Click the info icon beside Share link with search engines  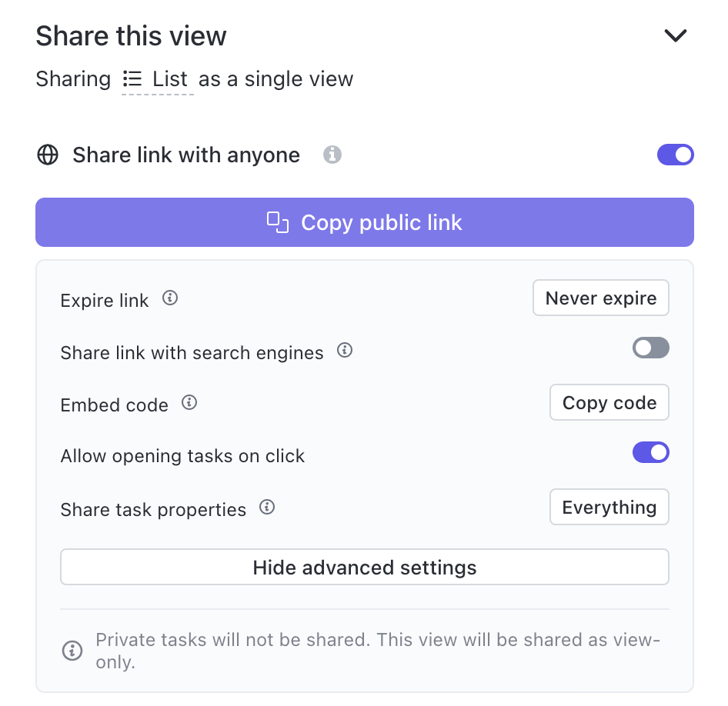(345, 350)
